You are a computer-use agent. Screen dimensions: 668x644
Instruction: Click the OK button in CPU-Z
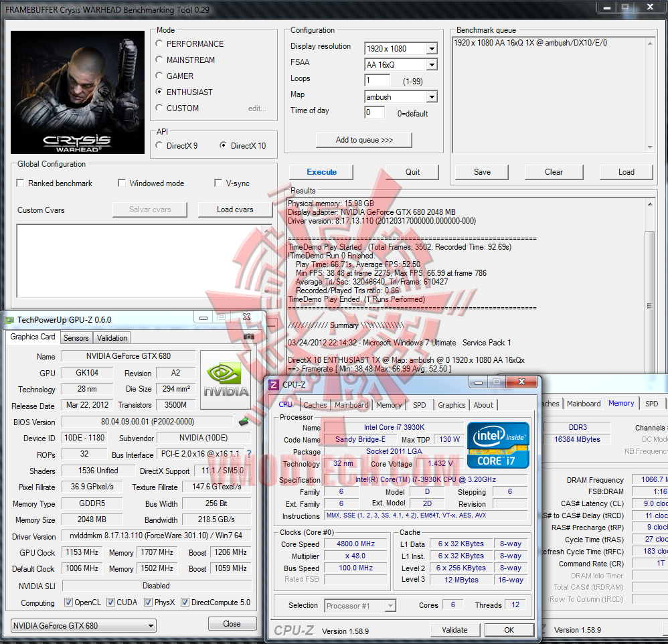click(x=509, y=630)
